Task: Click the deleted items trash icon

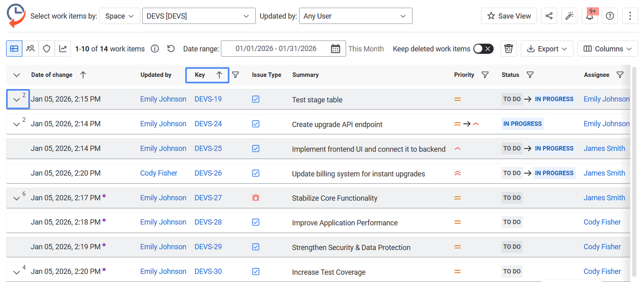Action: [508, 49]
